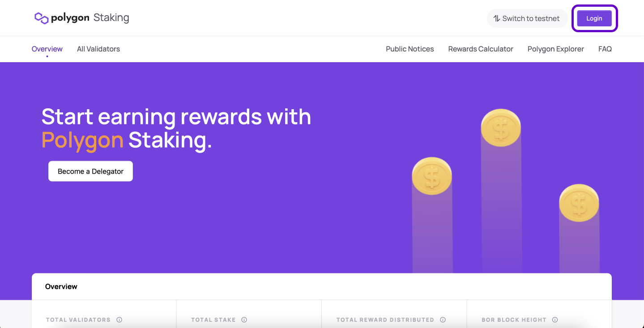644x328 pixels.
Task: Click the Staking brand label in the header
Action: pos(111,17)
